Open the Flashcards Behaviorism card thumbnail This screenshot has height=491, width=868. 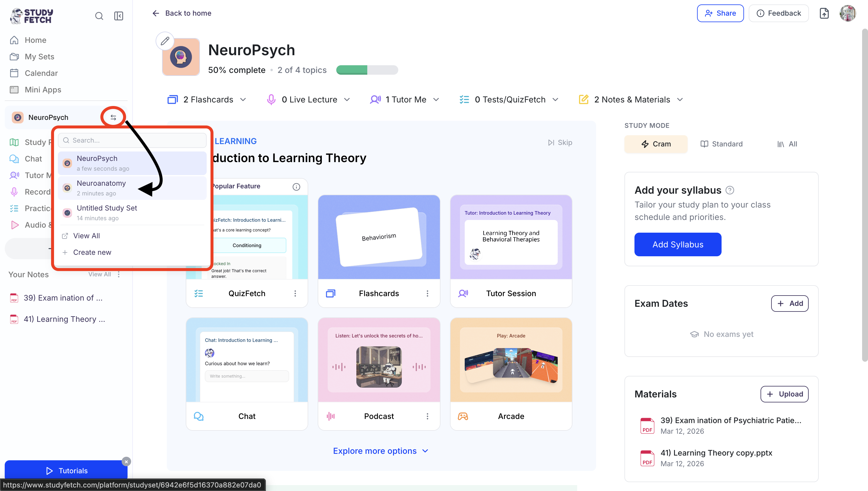[x=379, y=237]
